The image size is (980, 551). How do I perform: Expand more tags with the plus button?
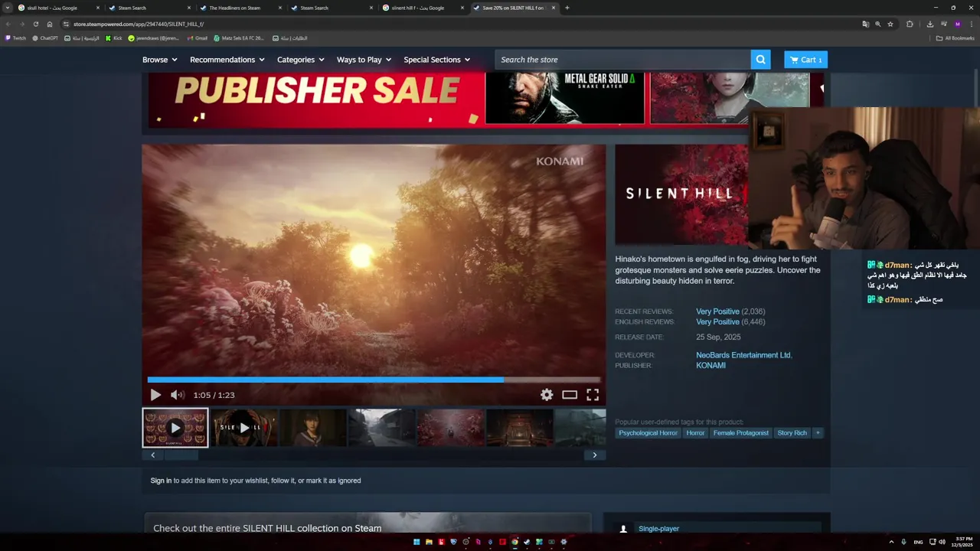coord(818,433)
